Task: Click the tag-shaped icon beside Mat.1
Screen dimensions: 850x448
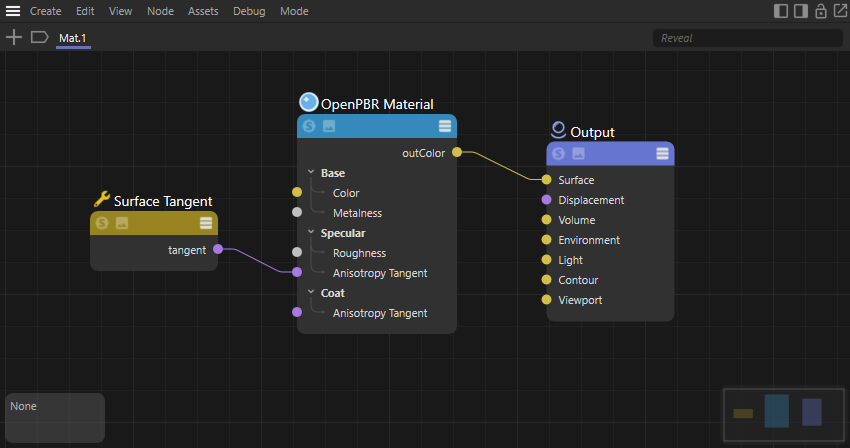Action: pos(40,37)
